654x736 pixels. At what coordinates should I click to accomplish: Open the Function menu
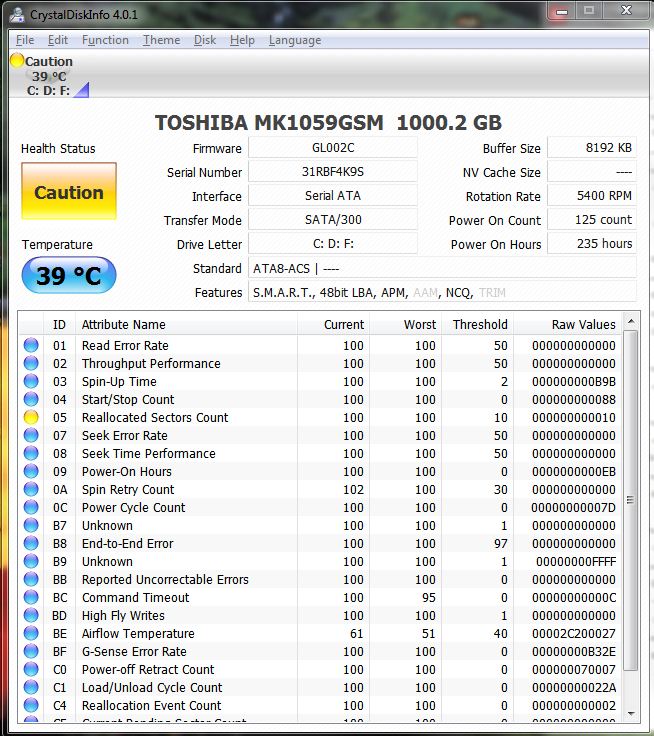pos(105,40)
